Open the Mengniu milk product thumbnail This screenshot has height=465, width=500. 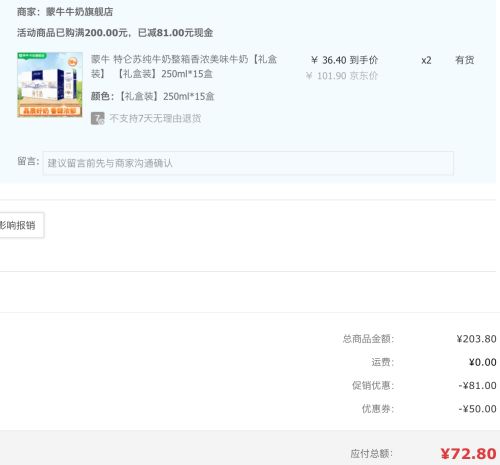(x=50, y=85)
